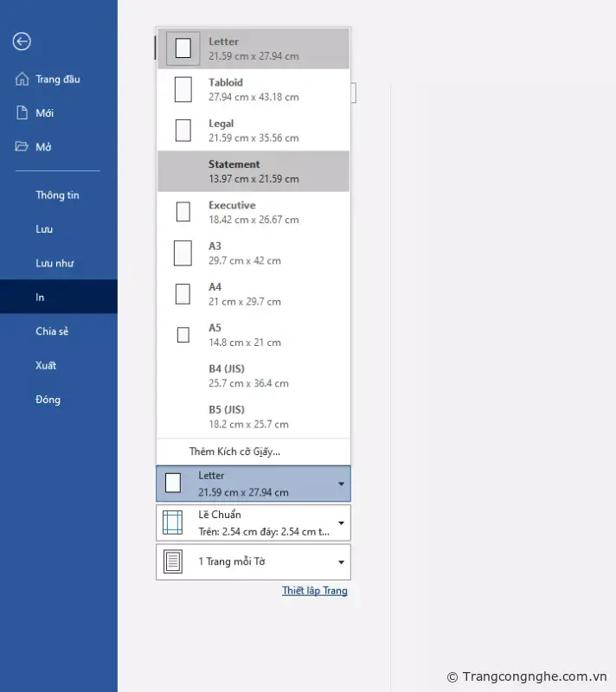Open Trang đầu home page
This screenshot has height=692, width=616.
pos(57,80)
